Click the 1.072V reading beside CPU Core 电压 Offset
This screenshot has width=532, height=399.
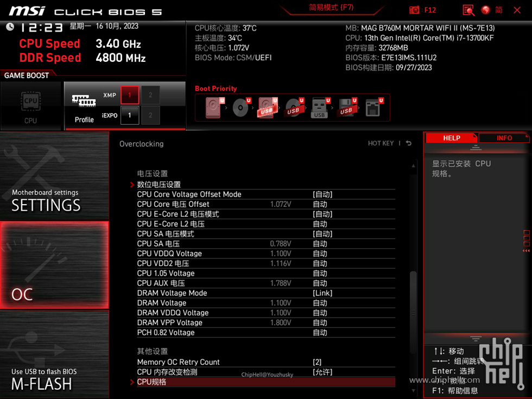pos(281,204)
